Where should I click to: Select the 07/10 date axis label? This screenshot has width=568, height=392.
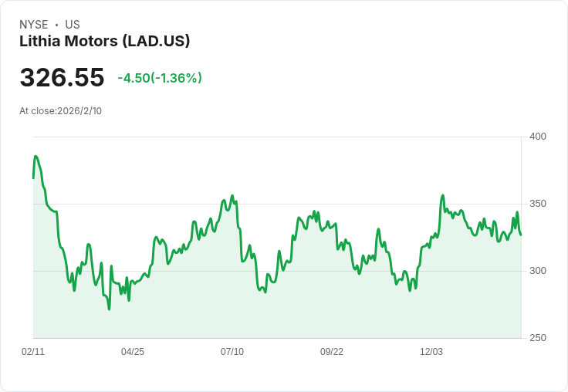[232, 352]
